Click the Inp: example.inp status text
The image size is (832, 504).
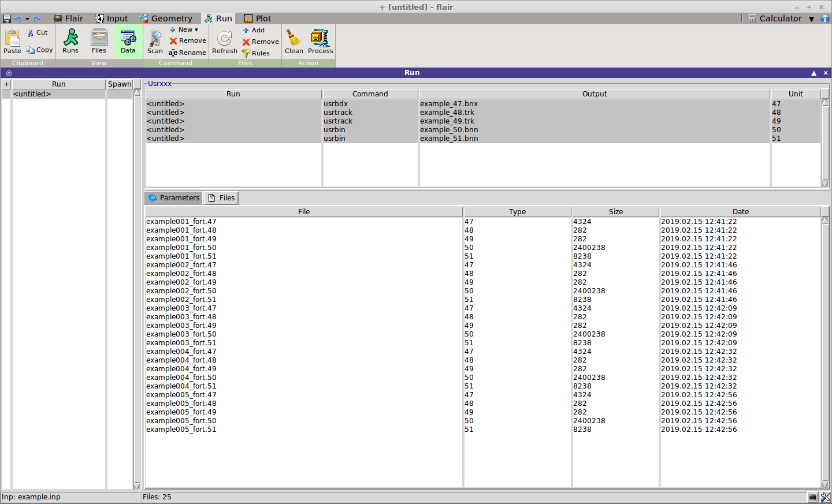click(x=31, y=497)
